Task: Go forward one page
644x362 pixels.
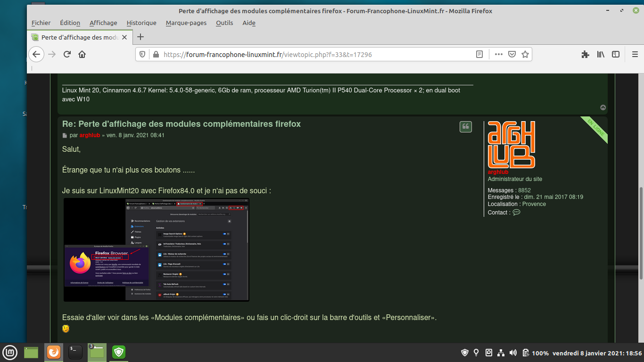Action: coord(52,54)
